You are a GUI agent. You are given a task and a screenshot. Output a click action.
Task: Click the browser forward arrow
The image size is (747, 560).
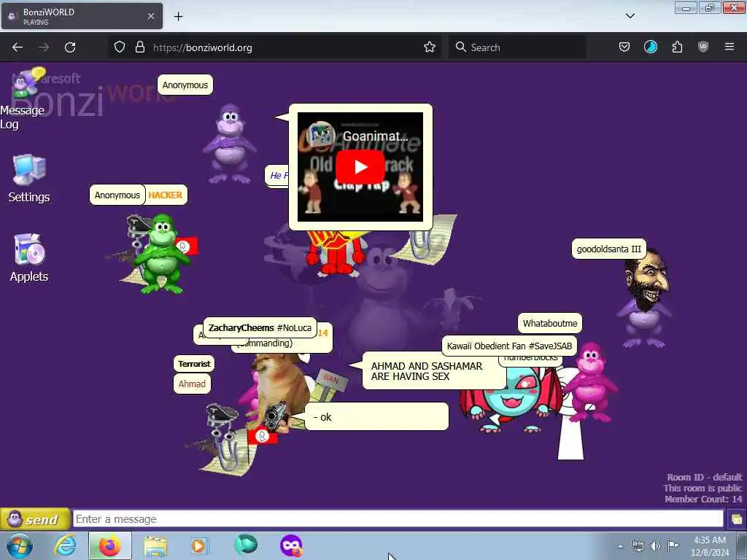tap(43, 47)
